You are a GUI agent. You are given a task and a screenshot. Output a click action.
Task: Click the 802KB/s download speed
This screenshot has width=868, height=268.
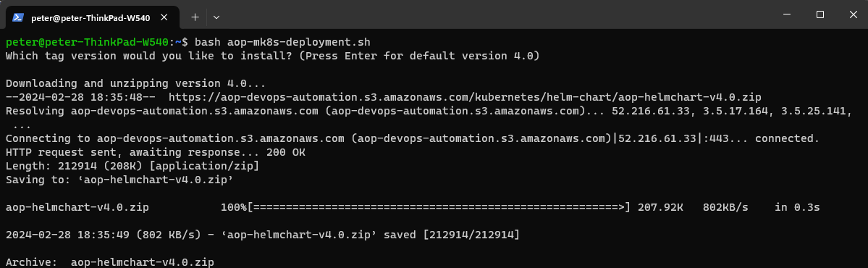725,208
